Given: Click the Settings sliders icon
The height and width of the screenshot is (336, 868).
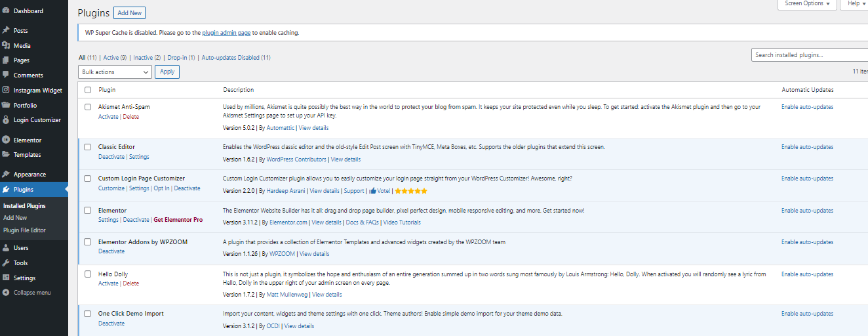Looking at the screenshot, I should click(6, 278).
